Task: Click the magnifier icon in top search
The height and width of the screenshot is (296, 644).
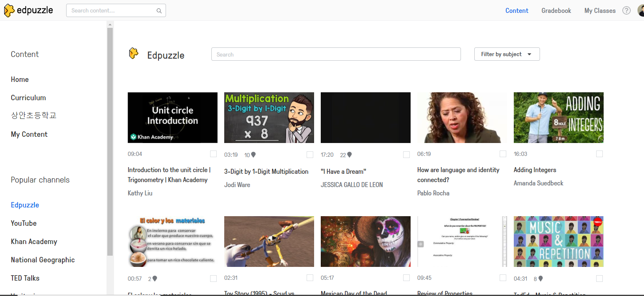Action: [x=159, y=11]
